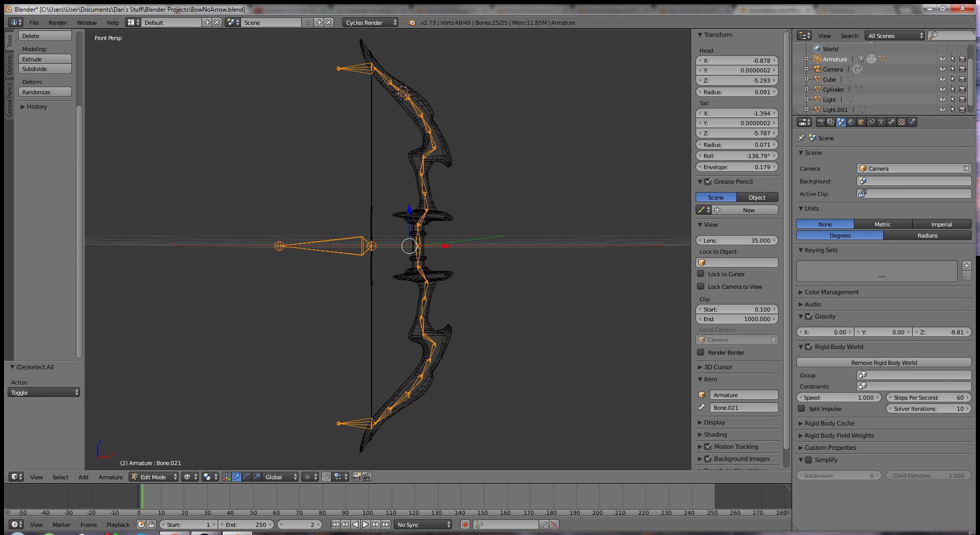Toggle the 3D manipulator widget icon
The image size is (980, 535).
pyautogui.click(x=226, y=477)
